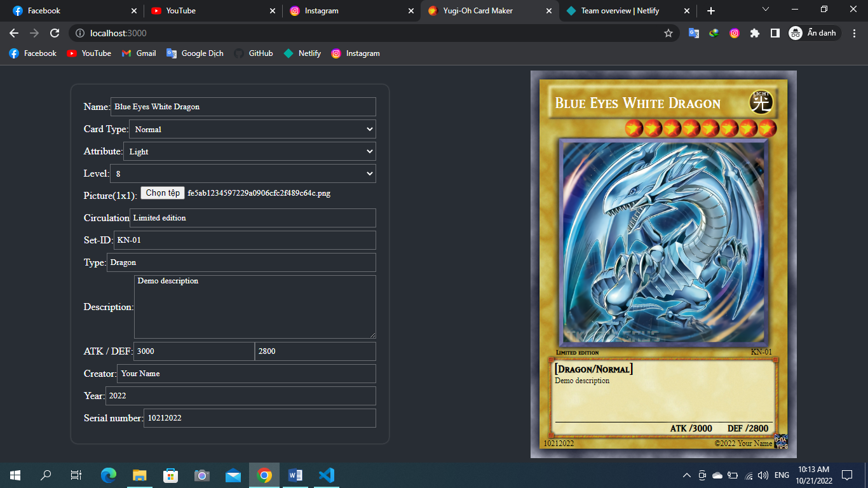Click inside the Description text area
Screen dimensions: 868x488
click(x=254, y=307)
